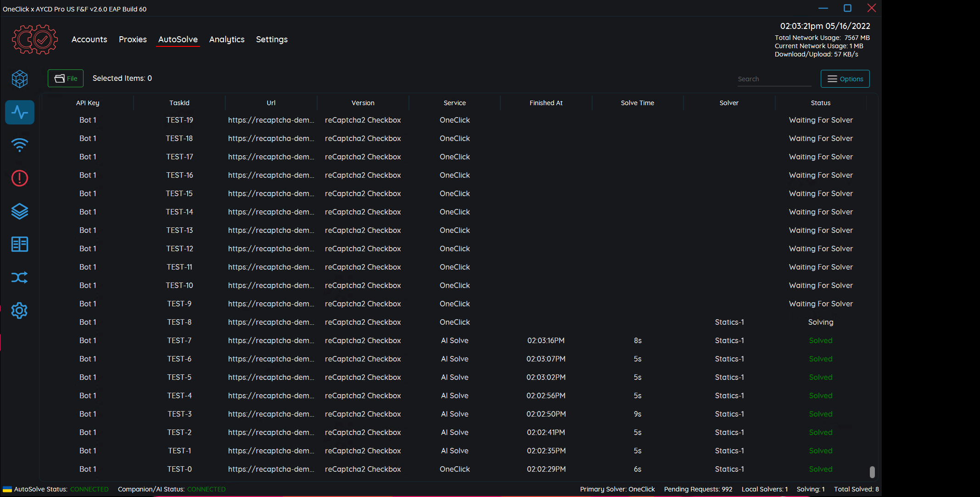
Task: Select the shuffle arrows sidebar icon
Action: pos(20,277)
